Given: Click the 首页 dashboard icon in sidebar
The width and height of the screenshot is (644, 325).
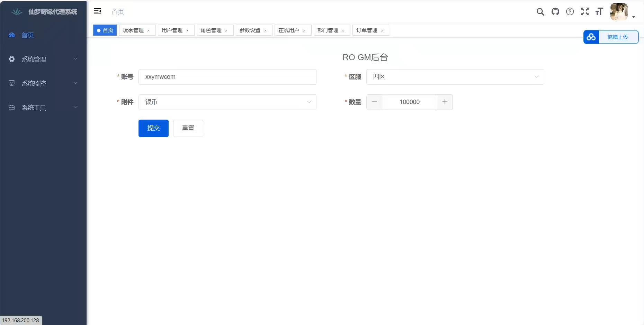Looking at the screenshot, I should 12,35.
